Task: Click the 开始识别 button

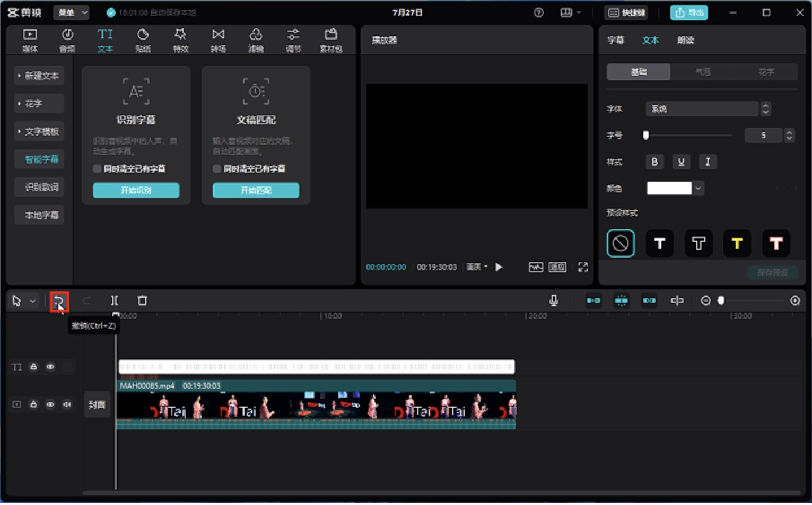Action: (136, 190)
